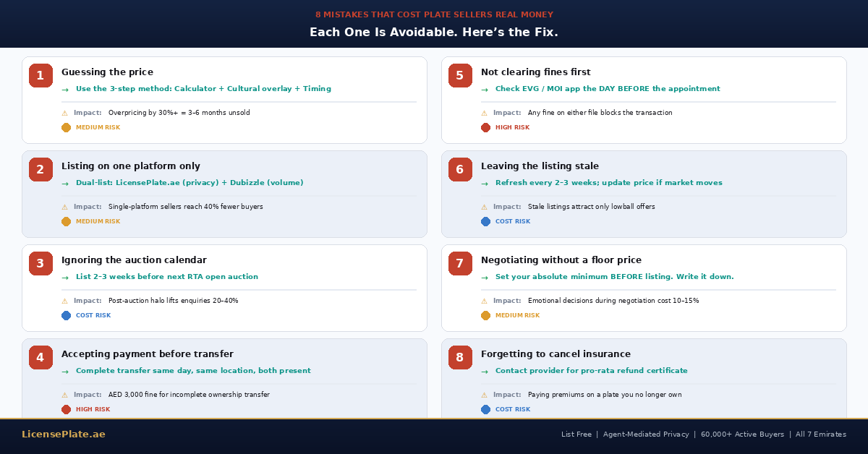Click 'Forgetting to cancel insurance' heading
The width and height of the screenshot is (868, 454).
point(556,354)
